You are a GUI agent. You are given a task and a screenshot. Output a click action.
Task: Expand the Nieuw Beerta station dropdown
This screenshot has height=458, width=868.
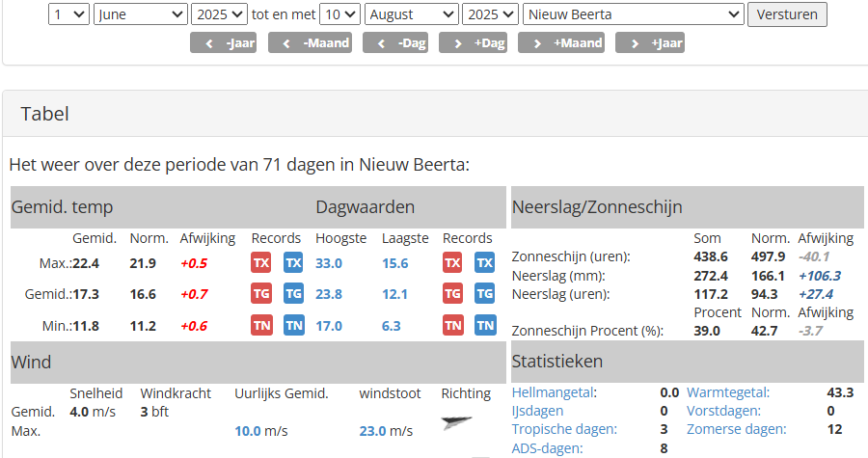click(633, 14)
